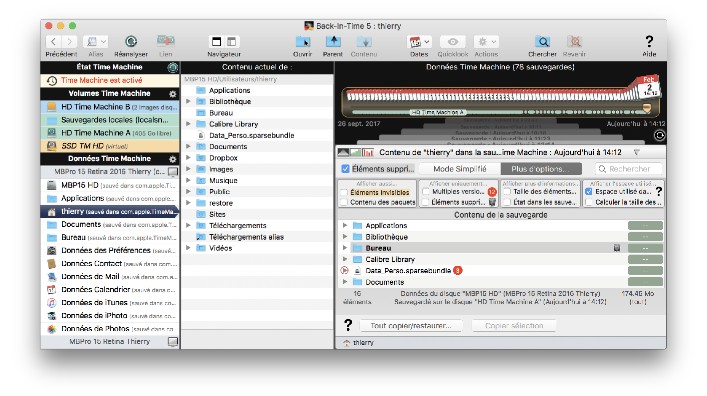Screen dimensions: 707x396
Task: Click the État Time Machine refresh icon
Action: pos(172,67)
